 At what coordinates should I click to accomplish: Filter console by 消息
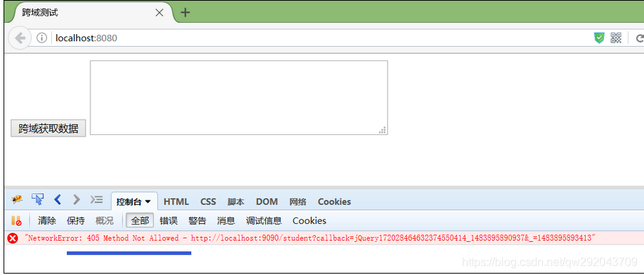[x=226, y=220]
